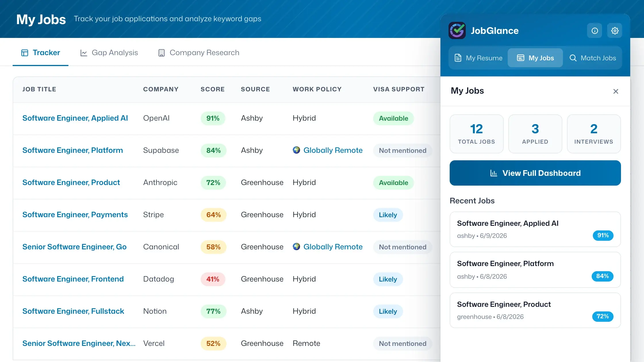Click the Likely badge in Stripe row
This screenshot has width=644, height=362.
click(x=388, y=215)
